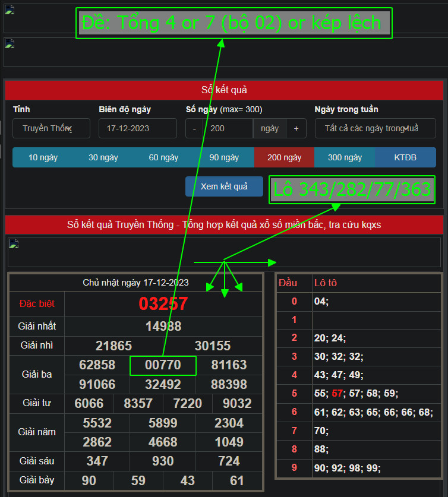The width and height of the screenshot is (448, 497).
Task: Select the 10 ngày tab
Action: (x=43, y=157)
